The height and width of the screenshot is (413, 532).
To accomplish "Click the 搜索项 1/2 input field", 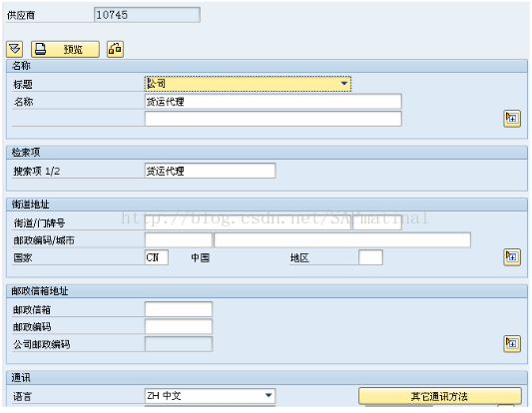I will pos(210,171).
